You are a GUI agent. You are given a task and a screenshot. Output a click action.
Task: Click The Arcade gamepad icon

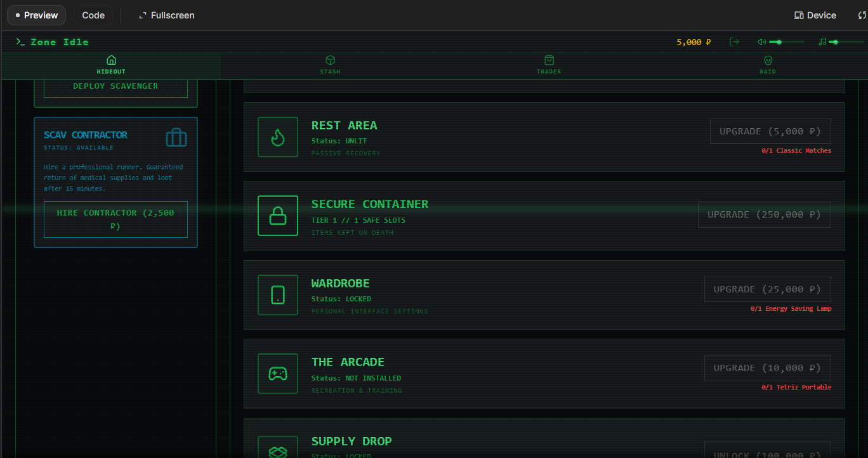pos(278,374)
